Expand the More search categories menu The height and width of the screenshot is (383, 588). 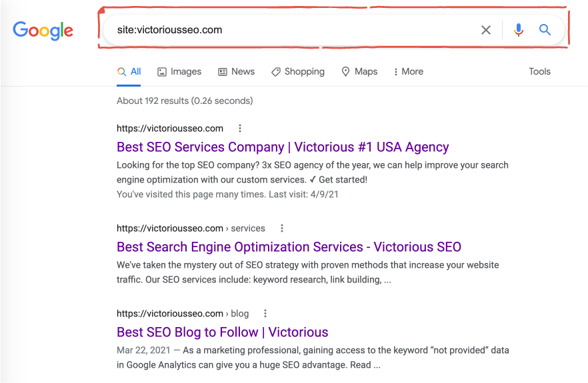click(x=409, y=72)
